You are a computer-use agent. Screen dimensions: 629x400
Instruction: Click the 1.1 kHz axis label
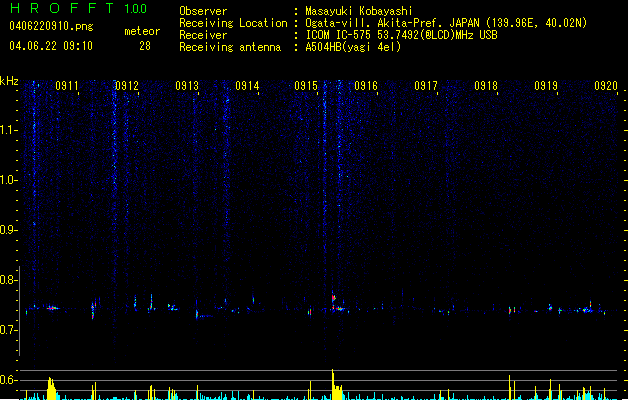click(x=8, y=130)
